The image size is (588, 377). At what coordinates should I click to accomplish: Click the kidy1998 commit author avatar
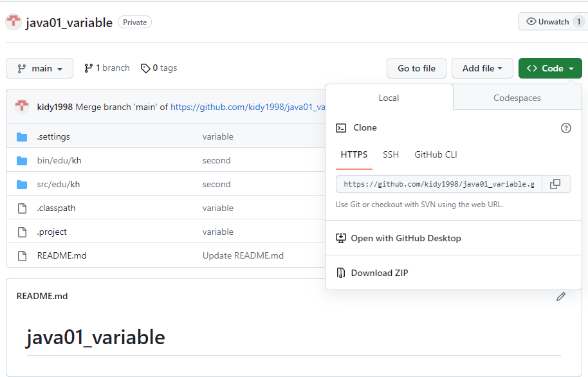[x=22, y=106]
